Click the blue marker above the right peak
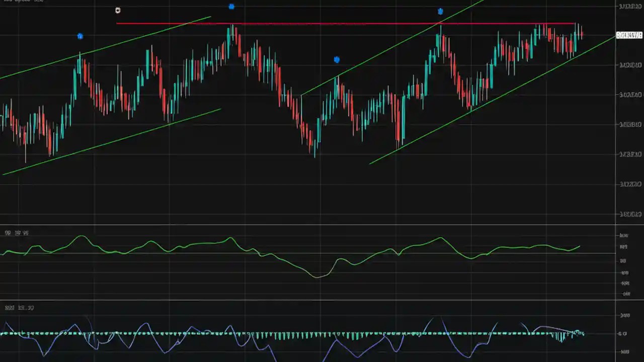Image resolution: width=644 pixels, height=362 pixels. (x=440, y=11)
